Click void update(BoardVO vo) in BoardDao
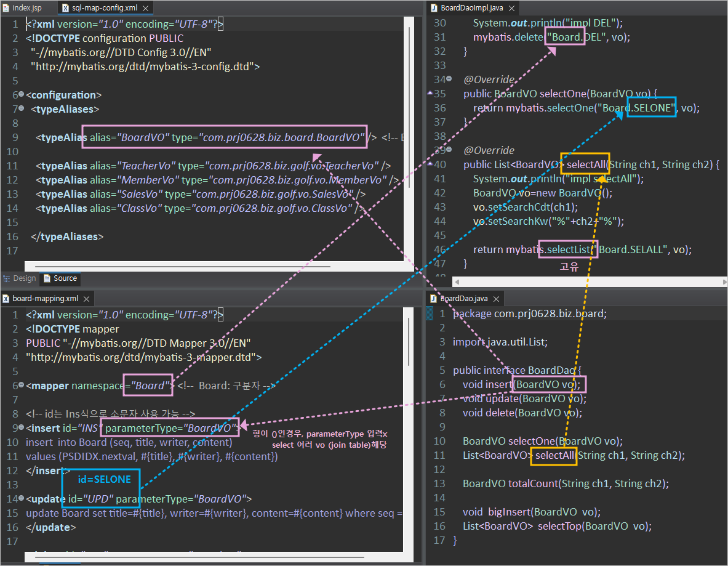Image resolution: width=728 pixels, height=566 pixels. point(525,398)
